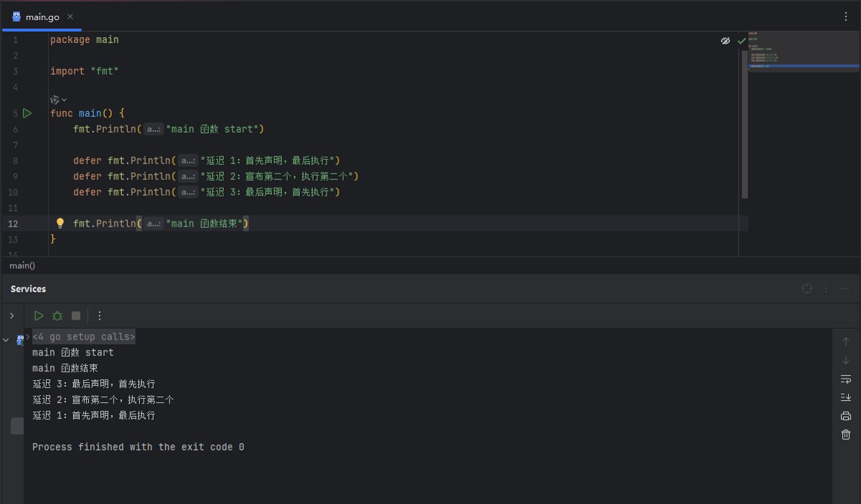Open the green checkmark inspections widget
This screenshot has height=504, width=861.
(741, 41)
